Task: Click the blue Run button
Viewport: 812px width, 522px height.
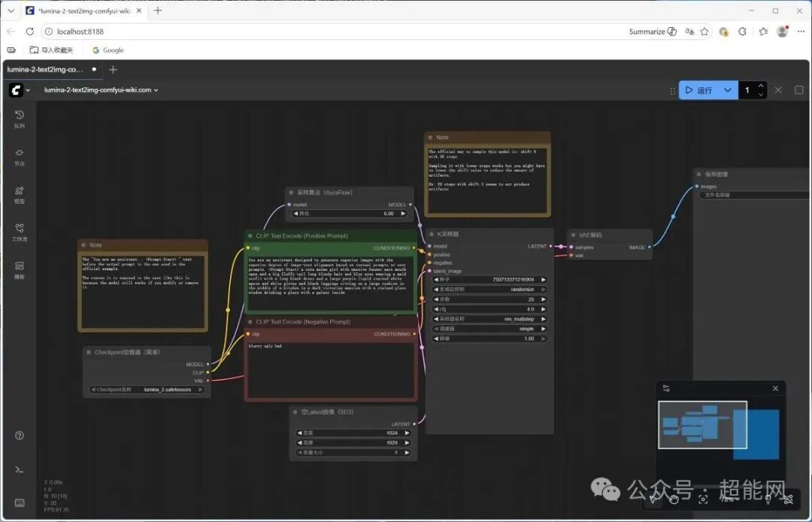Action: tap(698, 90)
